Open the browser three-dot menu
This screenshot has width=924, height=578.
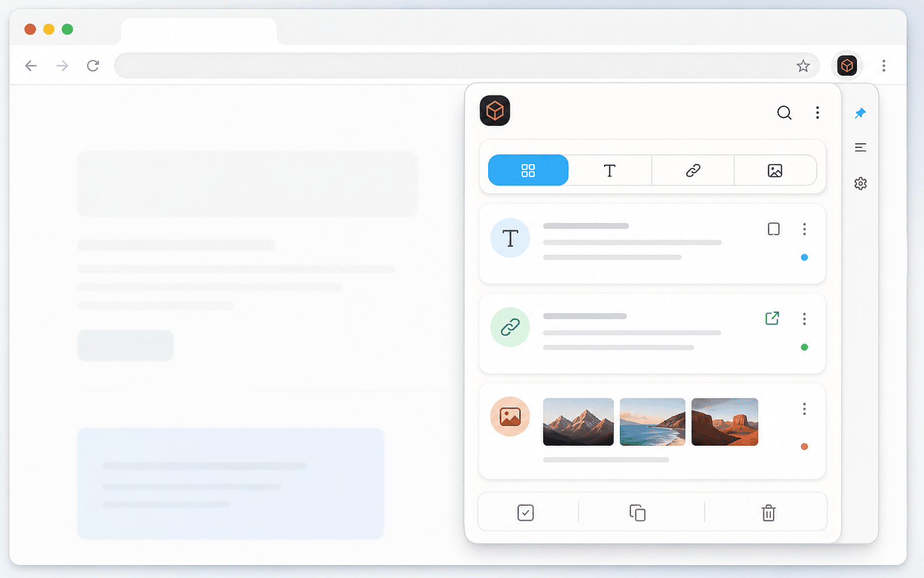click(x=884, y=66)
